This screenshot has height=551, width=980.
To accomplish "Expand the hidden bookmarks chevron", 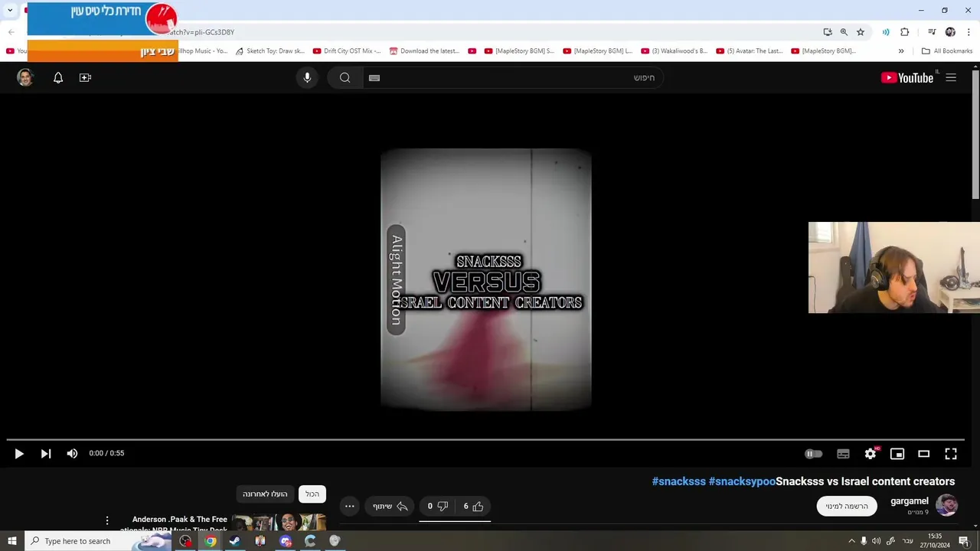I will [x=901, y=51].
